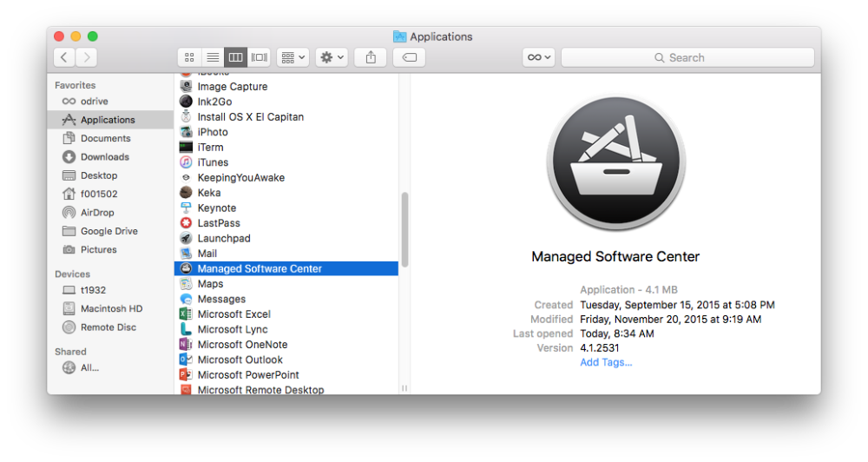Select the Microsoft Remote Desktop row

[286, 389]
